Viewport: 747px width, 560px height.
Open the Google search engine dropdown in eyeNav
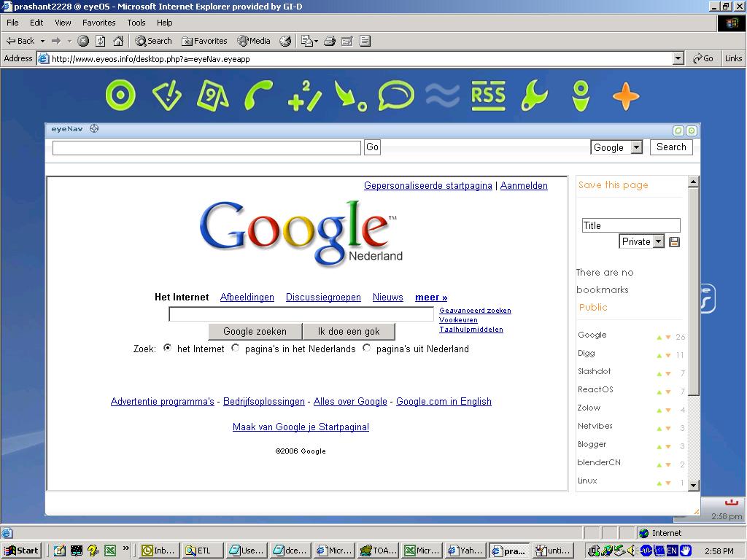click(x=636, y=147)
